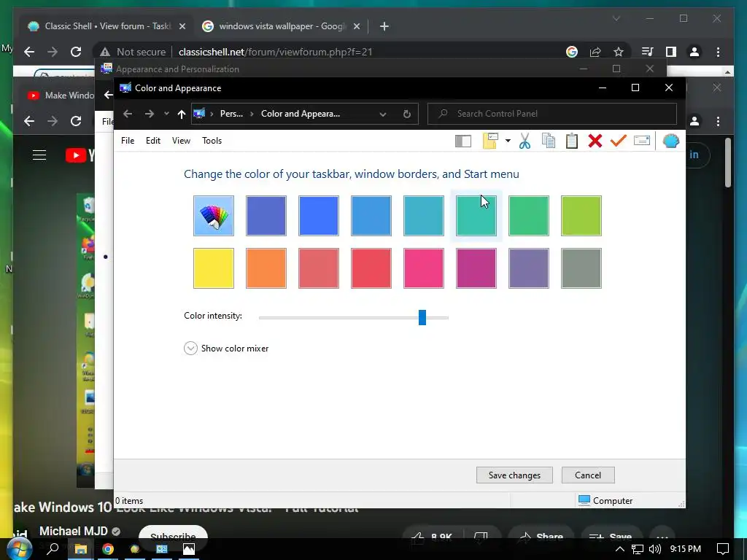Open Chrome media control icon
The width and height of the screenshot is (747, 560).
(x=648, y=52)
